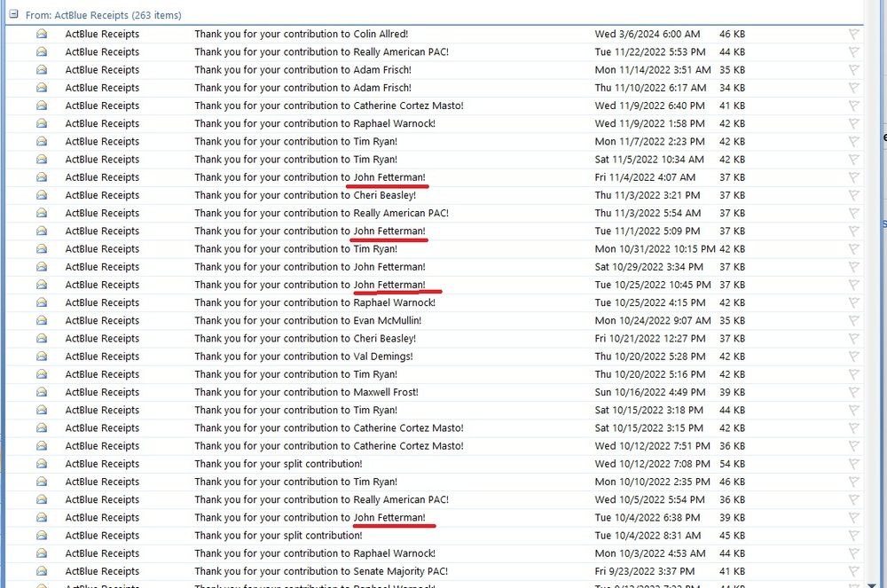Click envelope icon of Mon 11/14/2022 email
This screenshot has height=588, width=887.
click(x=42, y=69)
